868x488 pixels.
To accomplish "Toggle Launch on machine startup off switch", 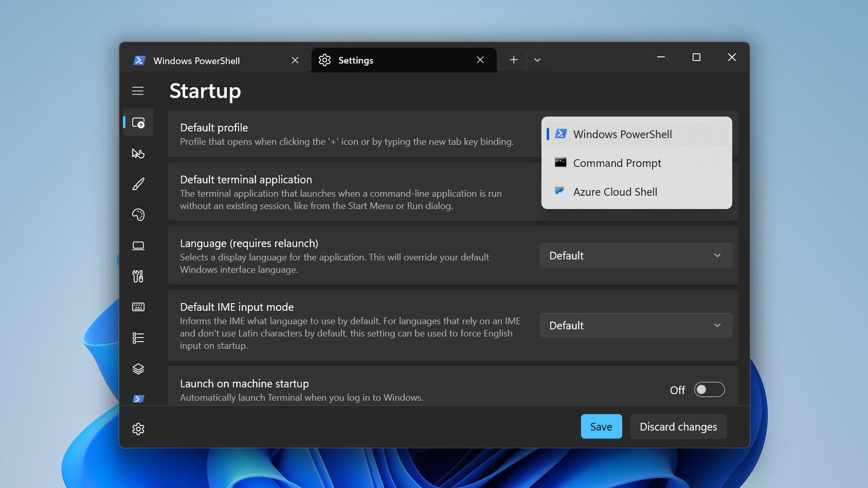I will pyautogui.click(x=709, y=389).
